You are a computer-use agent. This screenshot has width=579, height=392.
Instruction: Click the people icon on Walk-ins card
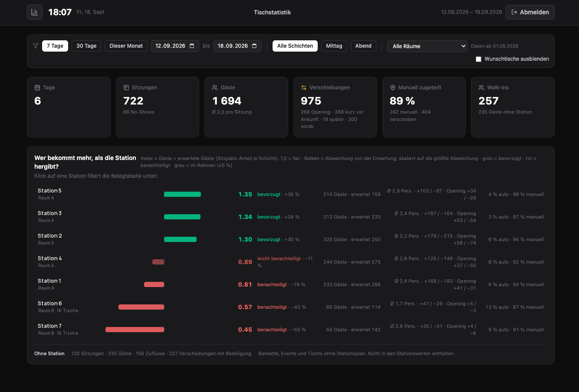coord(481,88)
